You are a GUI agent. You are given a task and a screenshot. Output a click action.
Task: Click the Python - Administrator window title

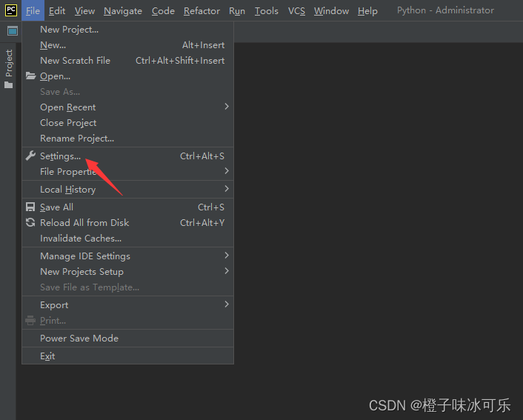(445, 10)
